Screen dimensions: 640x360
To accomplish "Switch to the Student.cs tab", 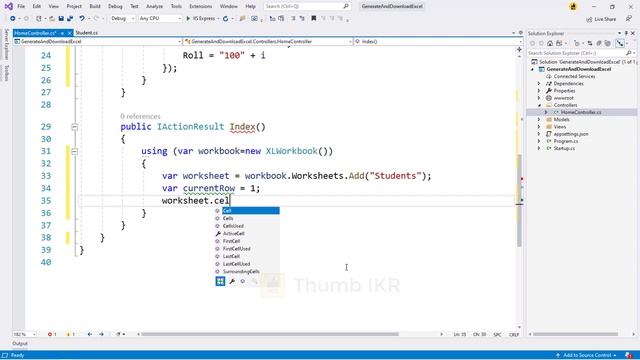I will point(87,33).
